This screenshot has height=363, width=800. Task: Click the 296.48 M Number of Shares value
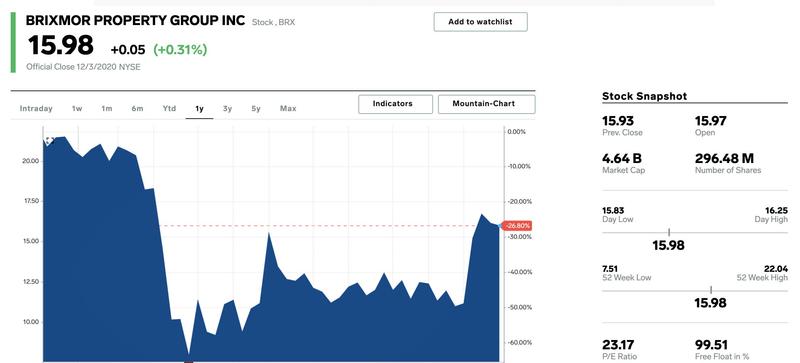pos(724,158)
